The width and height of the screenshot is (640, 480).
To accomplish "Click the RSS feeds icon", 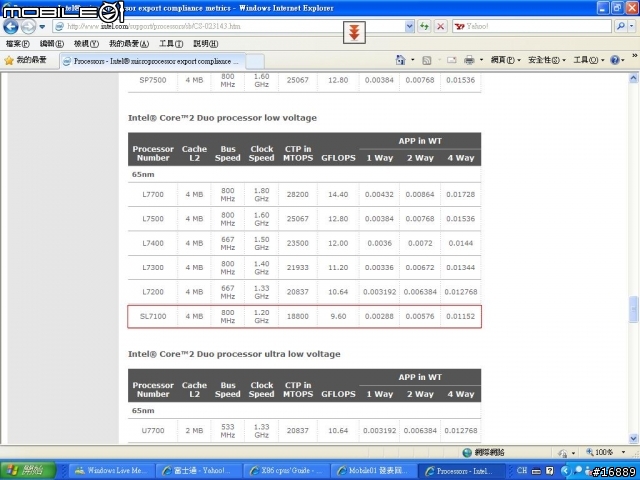I will 427,60.
